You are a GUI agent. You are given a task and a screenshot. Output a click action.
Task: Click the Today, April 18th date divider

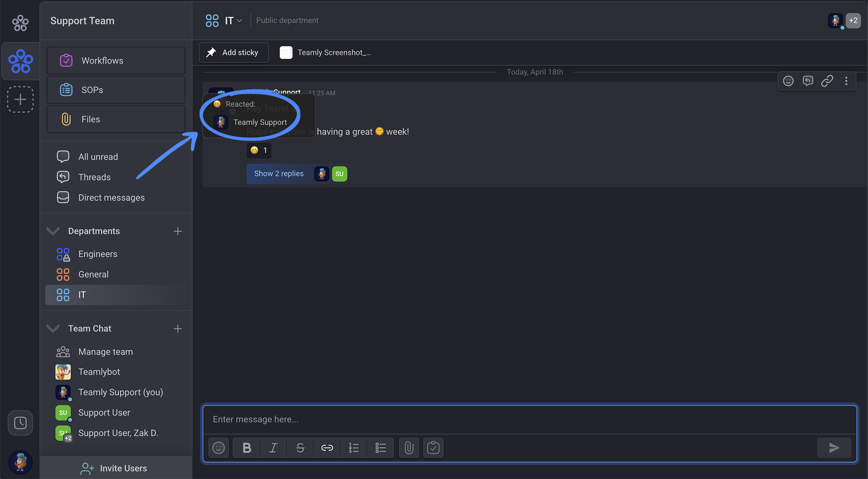tap(535, 72)
